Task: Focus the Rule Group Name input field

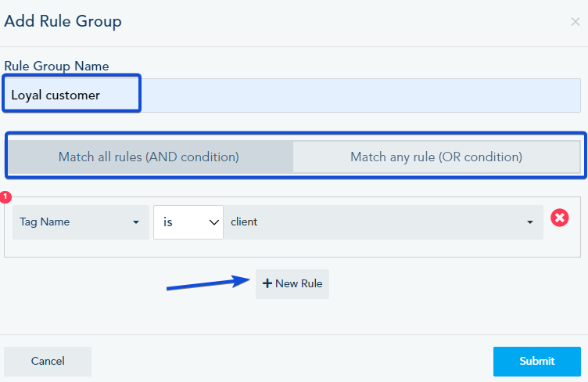Action: [360, 95]
